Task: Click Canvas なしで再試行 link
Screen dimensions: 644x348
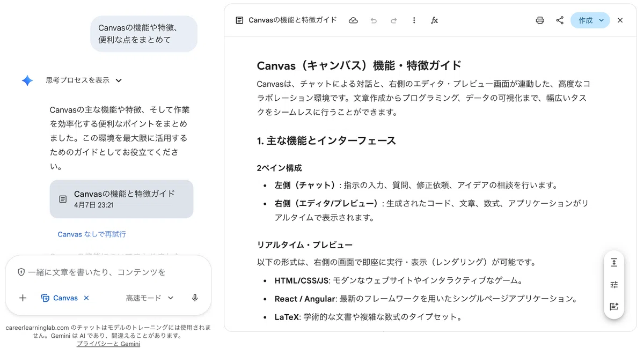Action: (x=92, y=234)
